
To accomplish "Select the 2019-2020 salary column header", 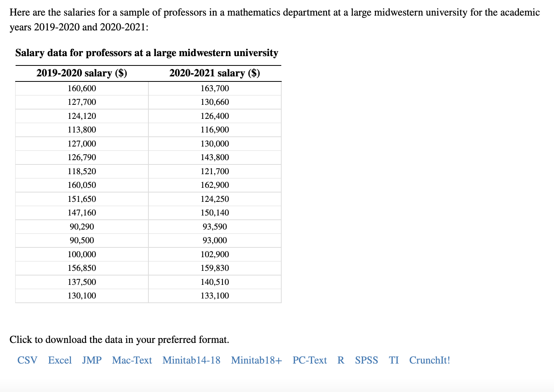I will 82,73.
